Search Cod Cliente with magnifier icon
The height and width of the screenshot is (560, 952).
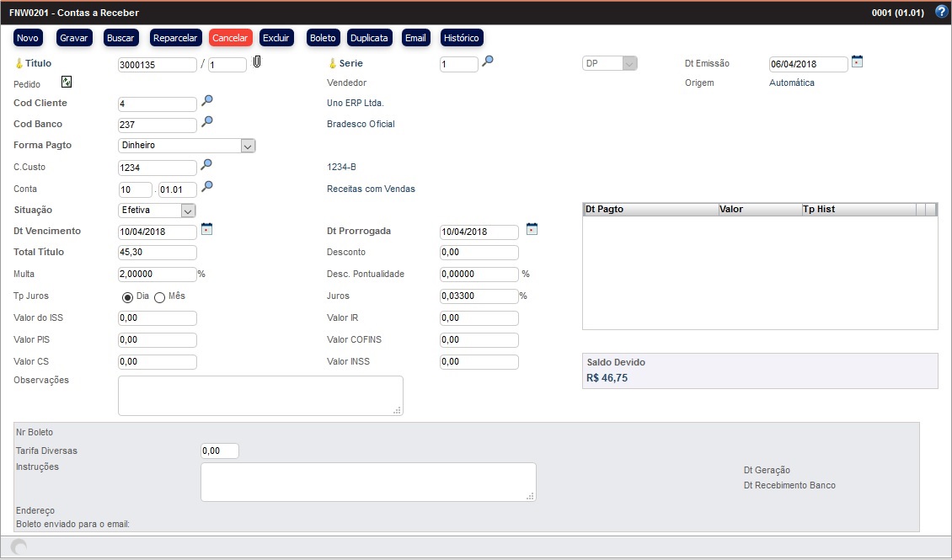coord(206,101)
